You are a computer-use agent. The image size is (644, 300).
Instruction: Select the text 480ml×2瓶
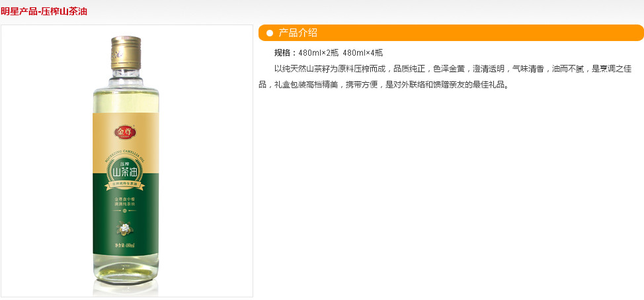[318, 53]
